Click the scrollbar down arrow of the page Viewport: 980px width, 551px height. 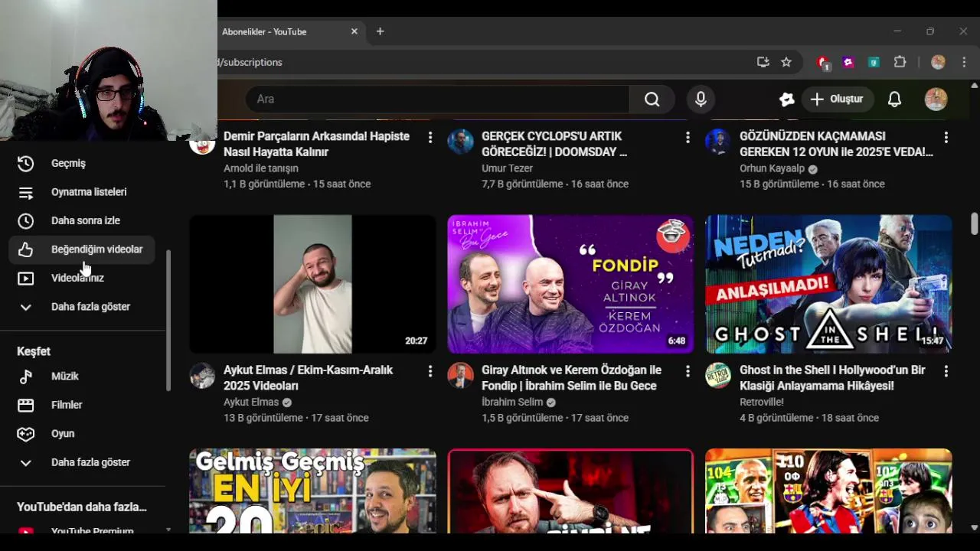click(x=974, y=527)
